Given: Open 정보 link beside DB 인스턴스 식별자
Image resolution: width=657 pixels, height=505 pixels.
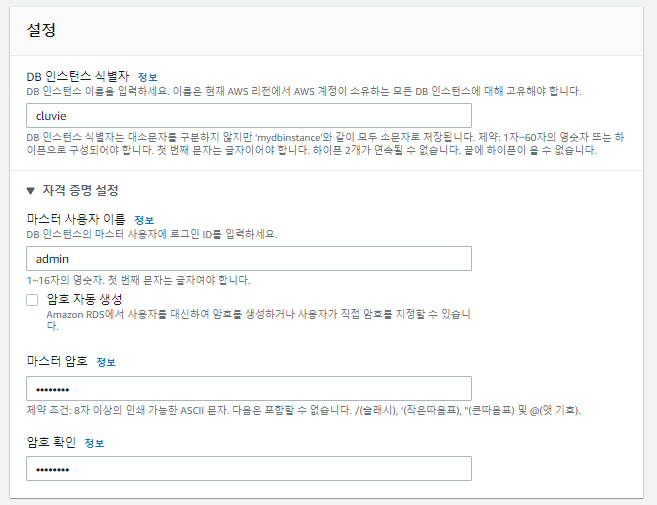Looking at the screenshot, I should (x=147, y=77).
